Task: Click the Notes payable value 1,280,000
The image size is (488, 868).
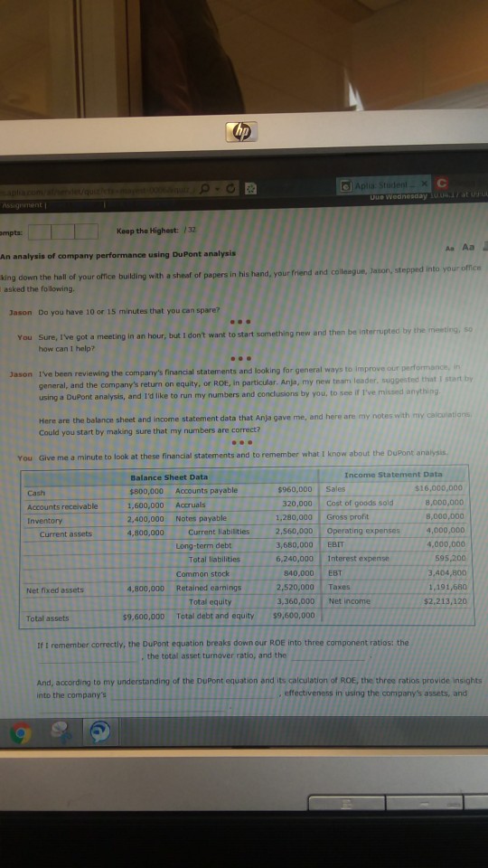Action: click(295, 517)
